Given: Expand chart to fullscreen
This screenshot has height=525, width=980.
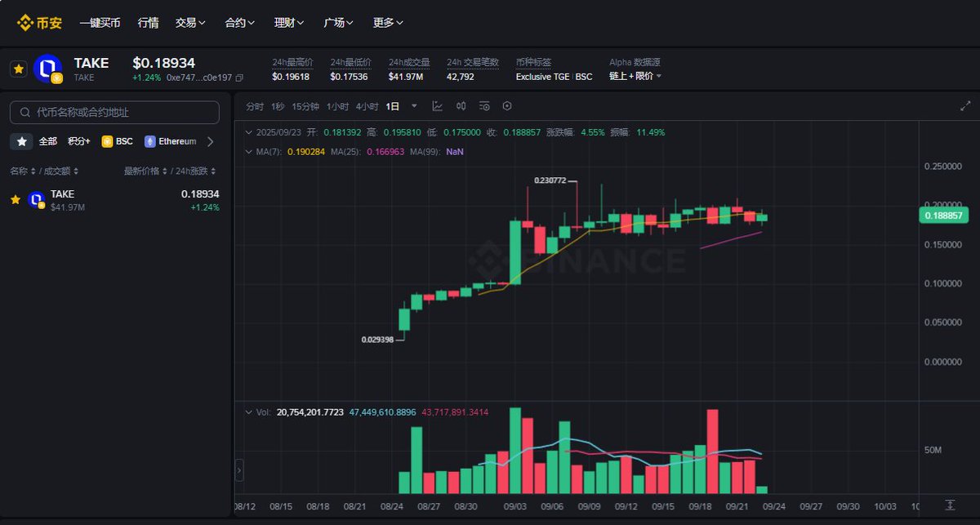Looking at the screenshot, I should click(x=965, y=106).
